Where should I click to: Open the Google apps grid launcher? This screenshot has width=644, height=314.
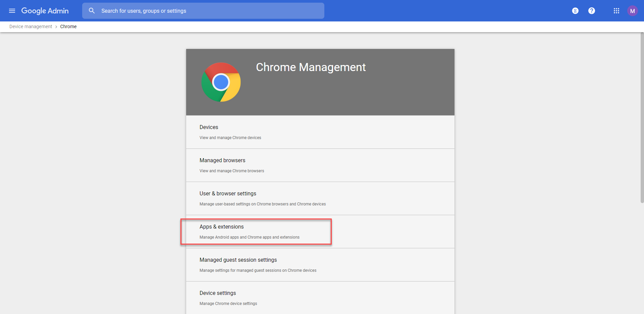click(616, 11)
